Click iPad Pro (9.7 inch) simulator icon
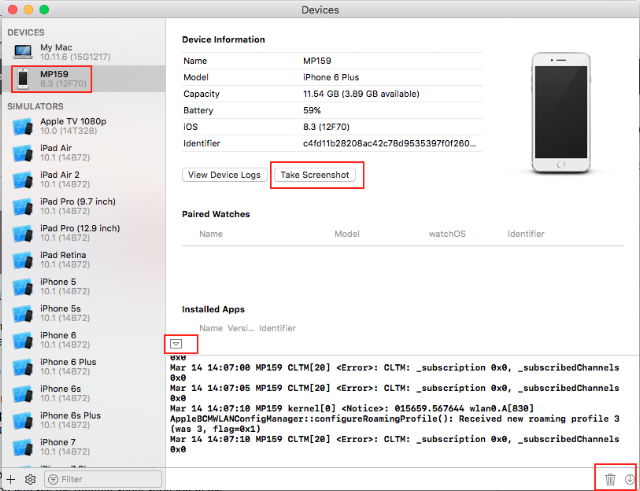640x491 pixels. (x=23, y=207)
